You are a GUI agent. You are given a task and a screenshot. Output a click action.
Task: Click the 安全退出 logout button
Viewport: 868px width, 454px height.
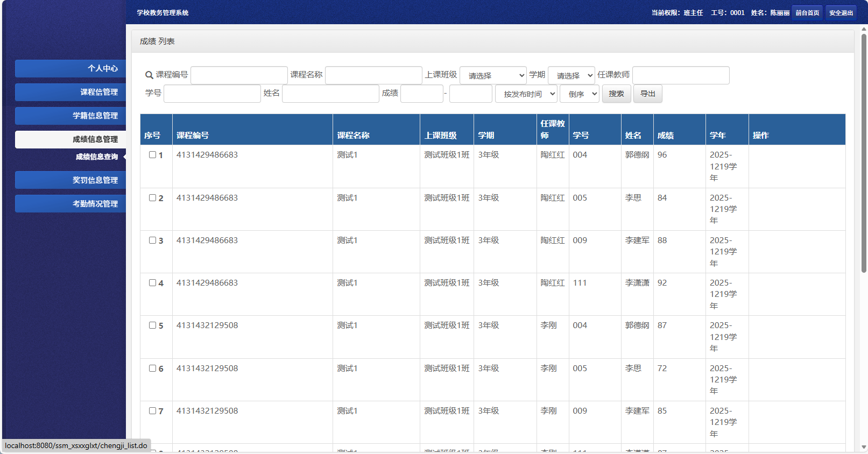[841, 13]
